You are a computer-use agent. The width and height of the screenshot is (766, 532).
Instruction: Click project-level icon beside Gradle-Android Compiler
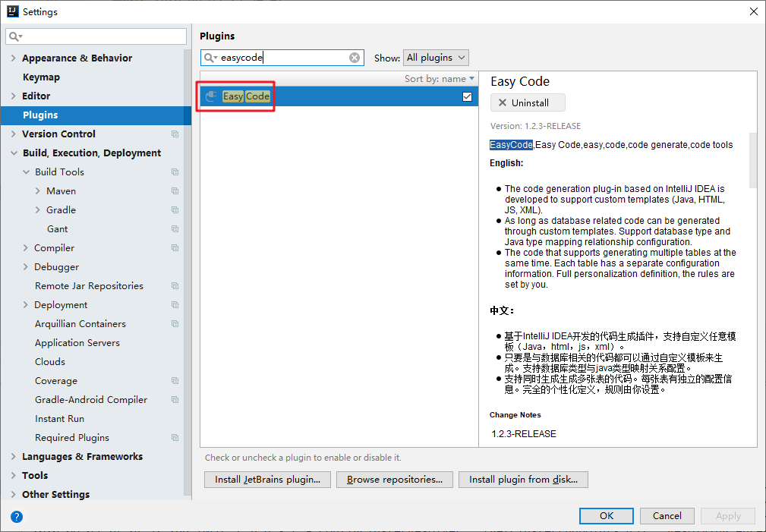(x=175, y=400)
